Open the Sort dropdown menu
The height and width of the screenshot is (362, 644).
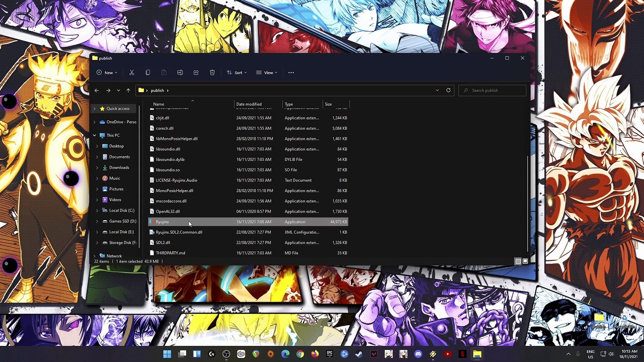click(236, 72)
